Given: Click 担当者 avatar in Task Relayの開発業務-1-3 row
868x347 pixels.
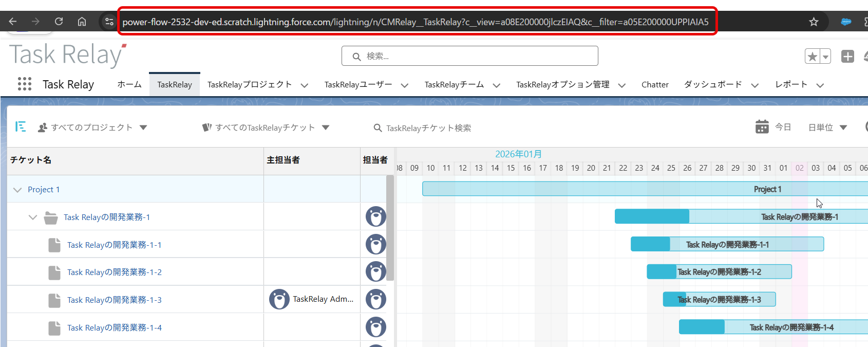Looking at the screenshot, I should 376,299.
